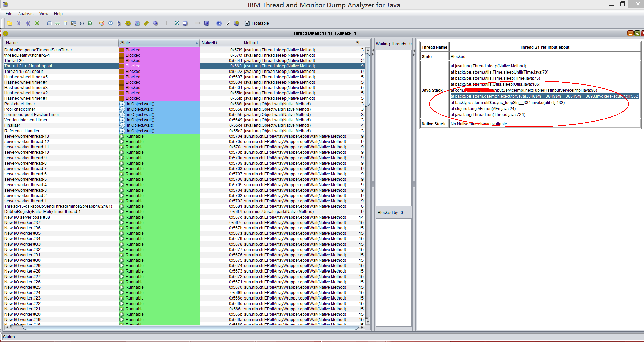Click the microscope analysis icon
Image resolution: width=644 pixels, height=342 pixels.
tap(119, 23)
